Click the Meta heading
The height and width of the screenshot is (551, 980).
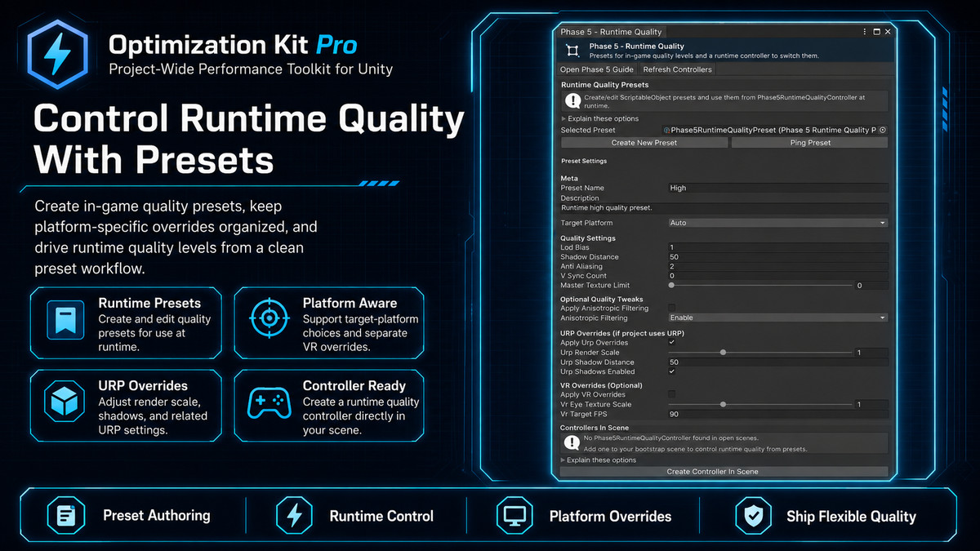click(569, 178)
